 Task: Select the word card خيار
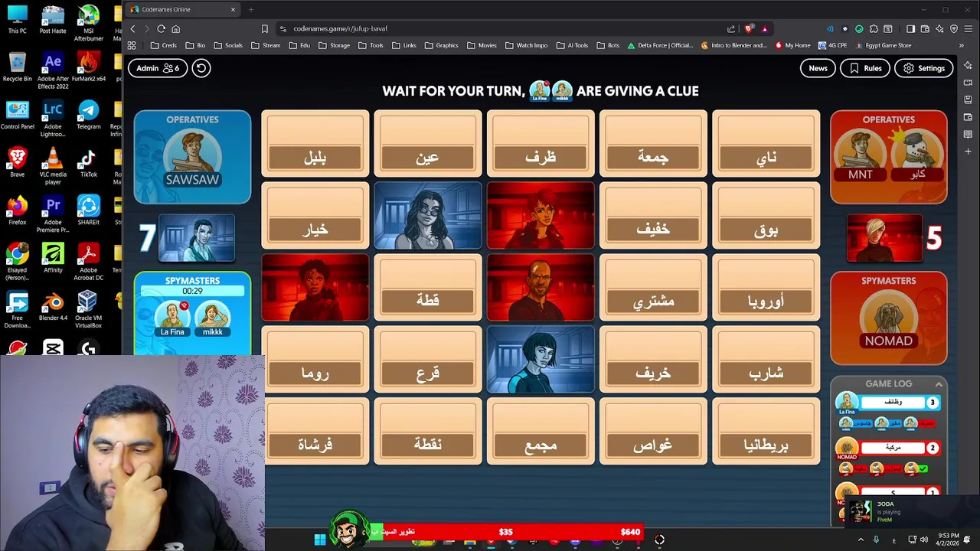coord(315,215)
